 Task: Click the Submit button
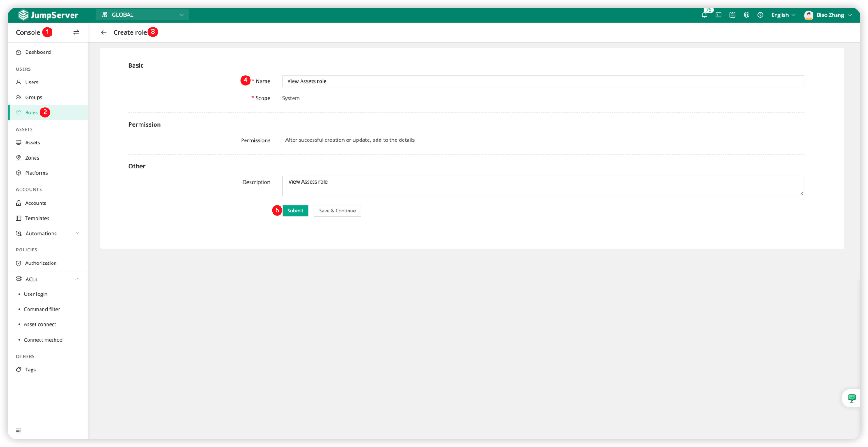(x=295, y=211)
